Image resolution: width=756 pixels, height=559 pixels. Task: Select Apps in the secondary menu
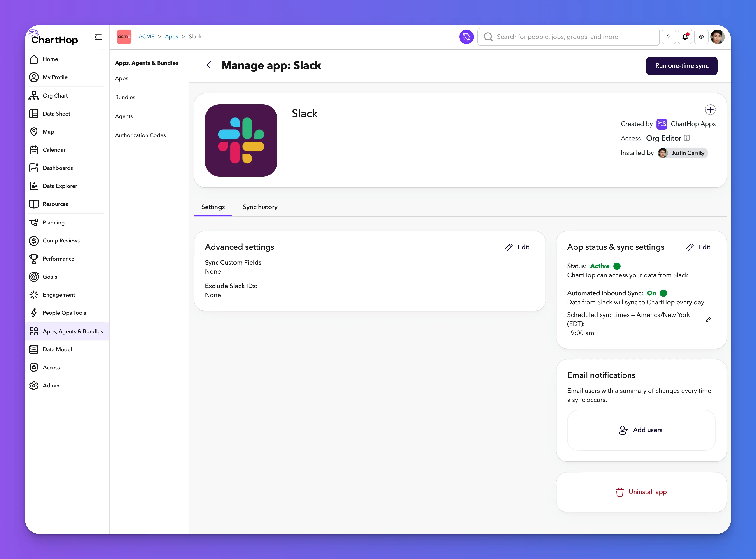(121, 79)
